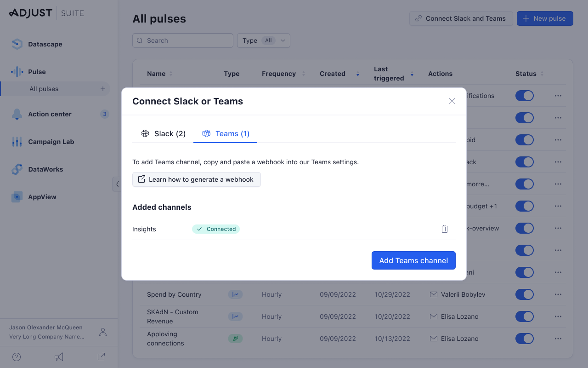Collapse the left sidebar
Image resolution: width=588 pixels, height=368 pixels.
tap(117, 184)
